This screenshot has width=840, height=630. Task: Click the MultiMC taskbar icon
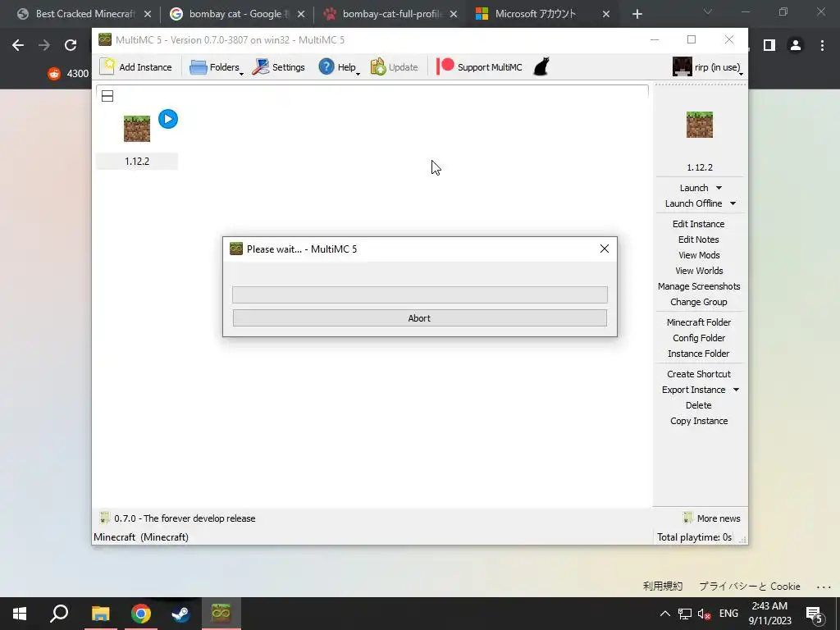(221, 614)
